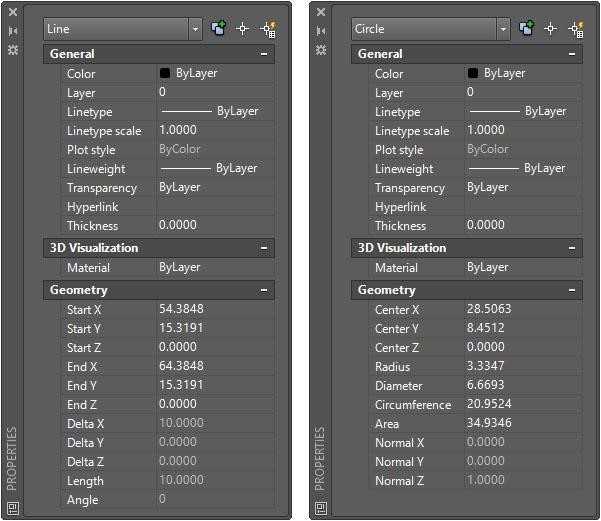Collapse Geometry section in Line palette
601x521 pixels.
coord(264,290)
